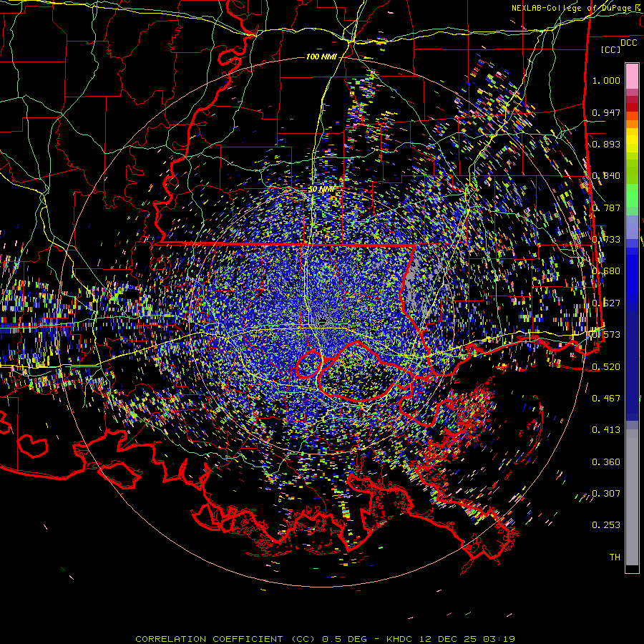The image size is (644, 644).
Task: Pick the black TH segment at color bar bottom
Action: pos(632,568)
